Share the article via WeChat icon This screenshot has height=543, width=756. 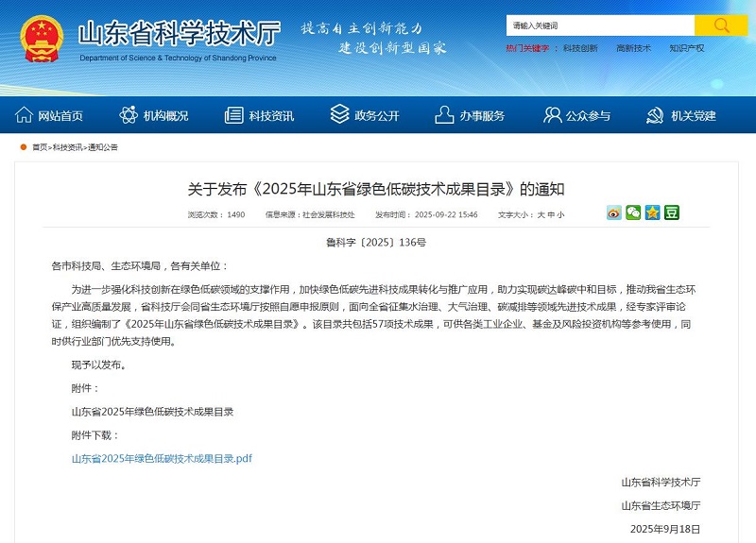pos(633,212)
